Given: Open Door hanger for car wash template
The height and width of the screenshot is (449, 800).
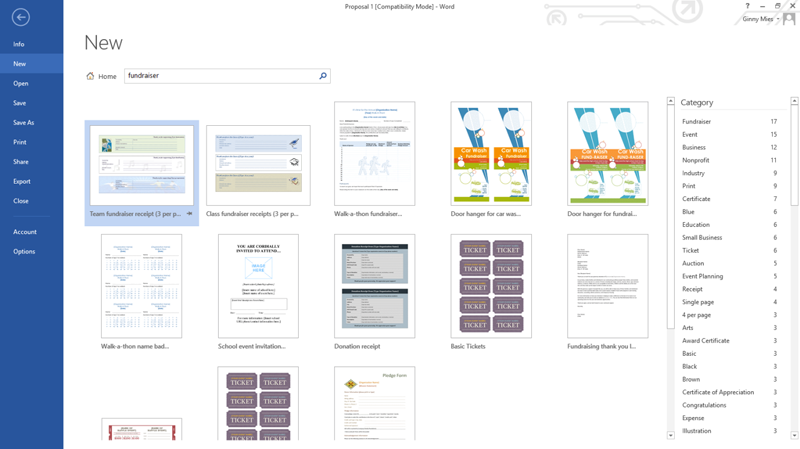Looking at the screenshot, I should [491, 153].
